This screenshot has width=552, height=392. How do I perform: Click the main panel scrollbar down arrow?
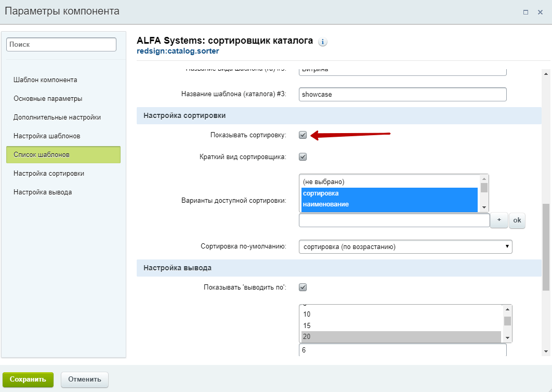546,351
